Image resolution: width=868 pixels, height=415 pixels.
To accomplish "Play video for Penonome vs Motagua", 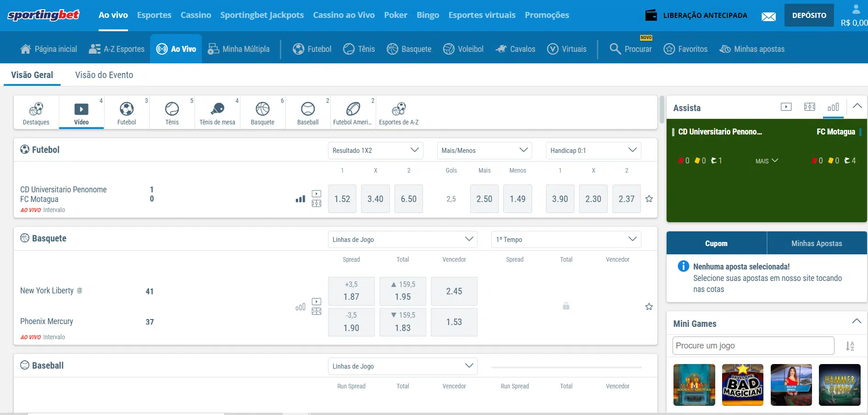I will point(317,194).
